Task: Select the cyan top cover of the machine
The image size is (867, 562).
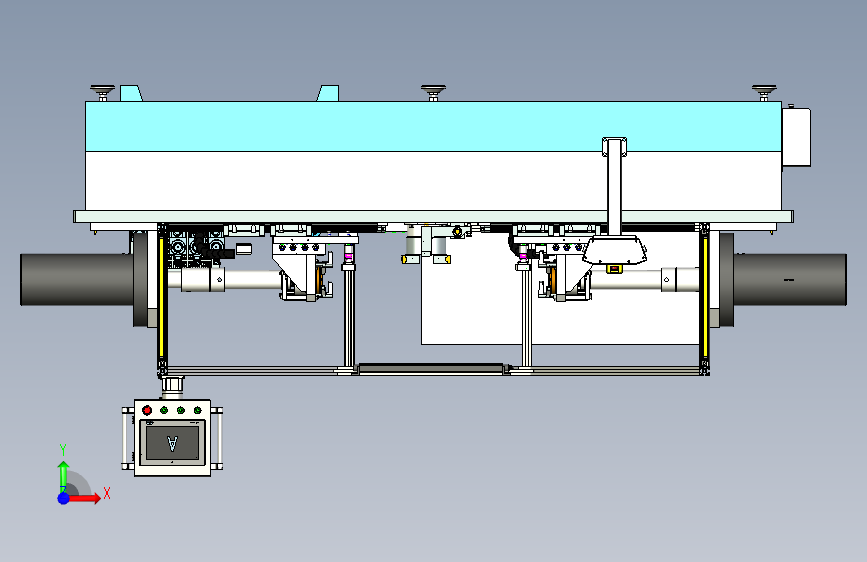Action: pos(433,126)
